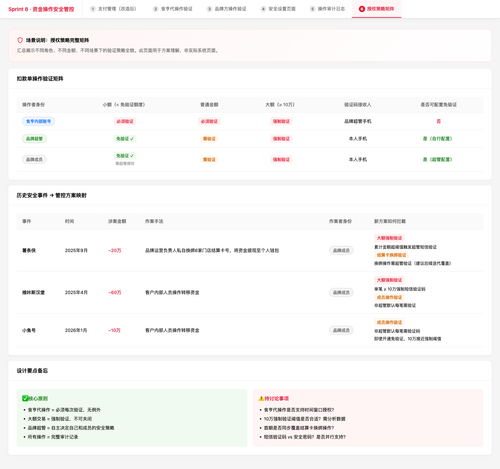The image size is (500, 469).
Task: Click the 品牌成员 badge in the 2025年4月 row
Action: coord(341,292)
